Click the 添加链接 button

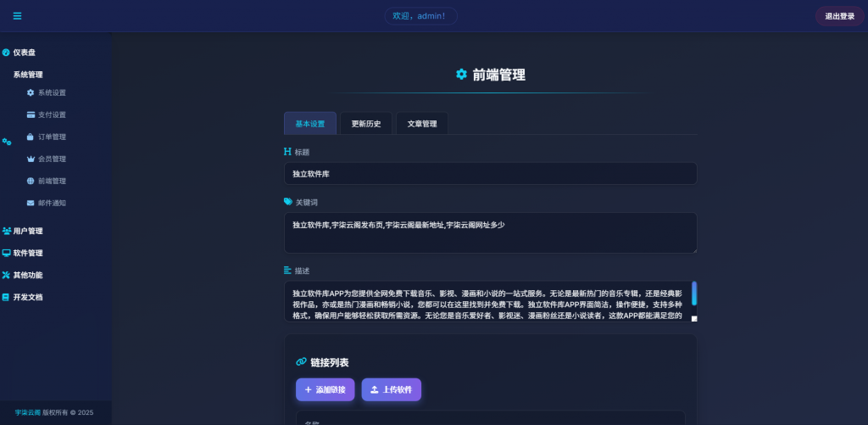tap(325, 389)
